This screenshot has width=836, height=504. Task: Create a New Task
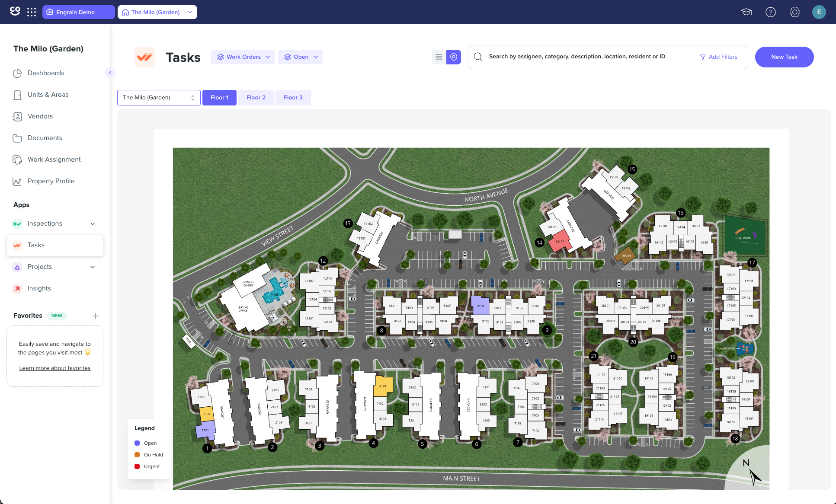[784, 57]
